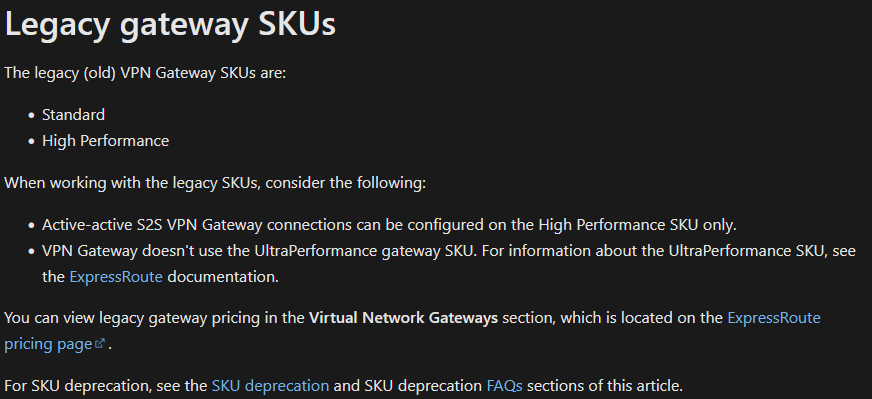The height and width of the screenshot is (399, 872).
Task: Open the FAQs link
Action: (x=504, y=386)
